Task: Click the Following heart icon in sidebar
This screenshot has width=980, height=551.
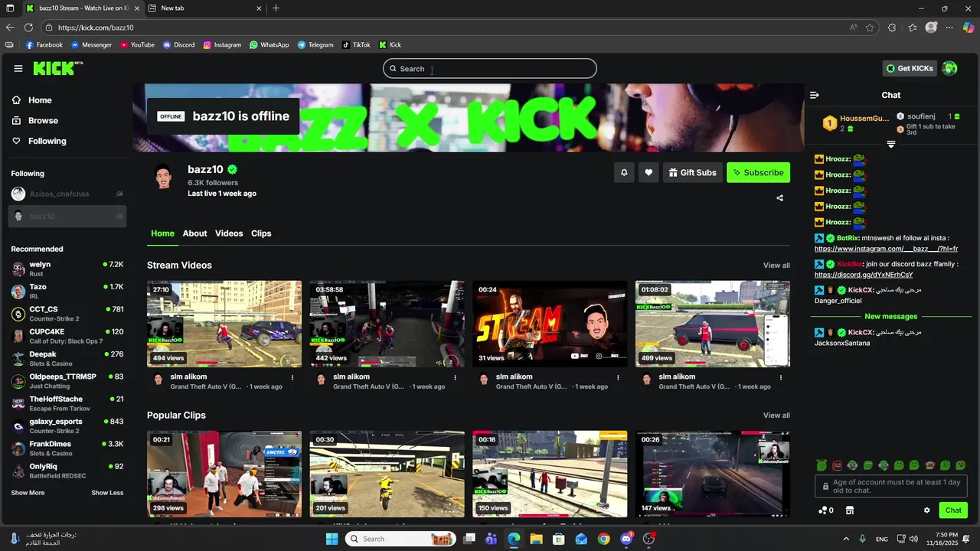Action: pos(16,141)
